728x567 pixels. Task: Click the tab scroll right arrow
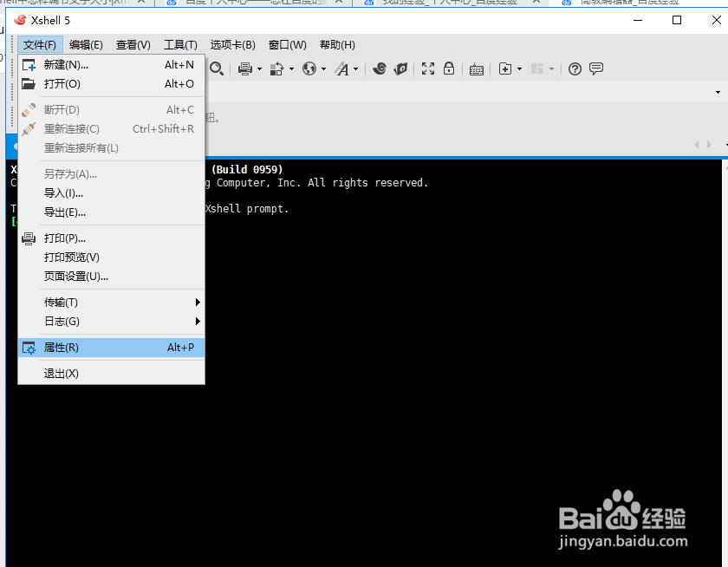709,145
